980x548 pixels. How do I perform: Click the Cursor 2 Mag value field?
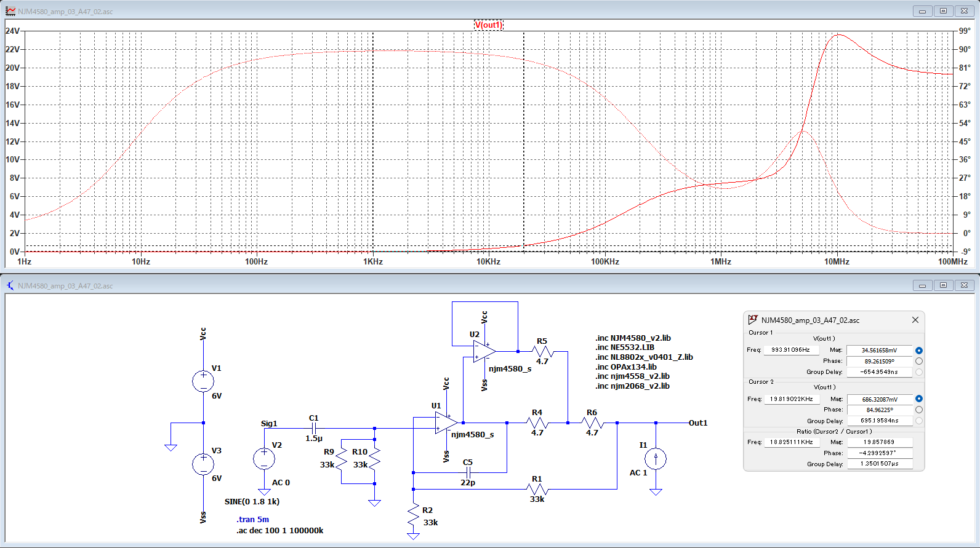tap(879, 399)
